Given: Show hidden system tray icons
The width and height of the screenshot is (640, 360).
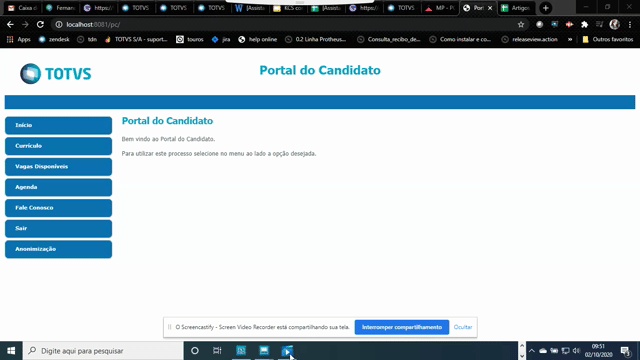Looking at the screenshot, I should coord(531,351).
